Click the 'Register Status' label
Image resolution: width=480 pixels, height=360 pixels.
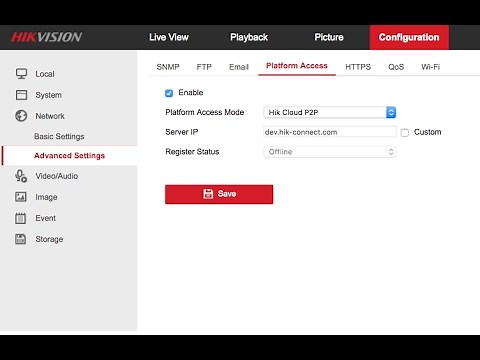(x=192, y=152)
